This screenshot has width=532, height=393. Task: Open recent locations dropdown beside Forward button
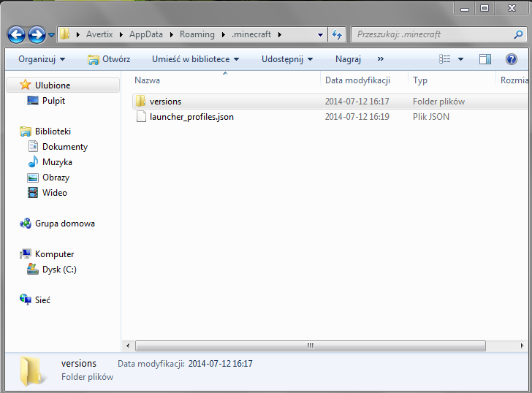click(x=51, y=34)
